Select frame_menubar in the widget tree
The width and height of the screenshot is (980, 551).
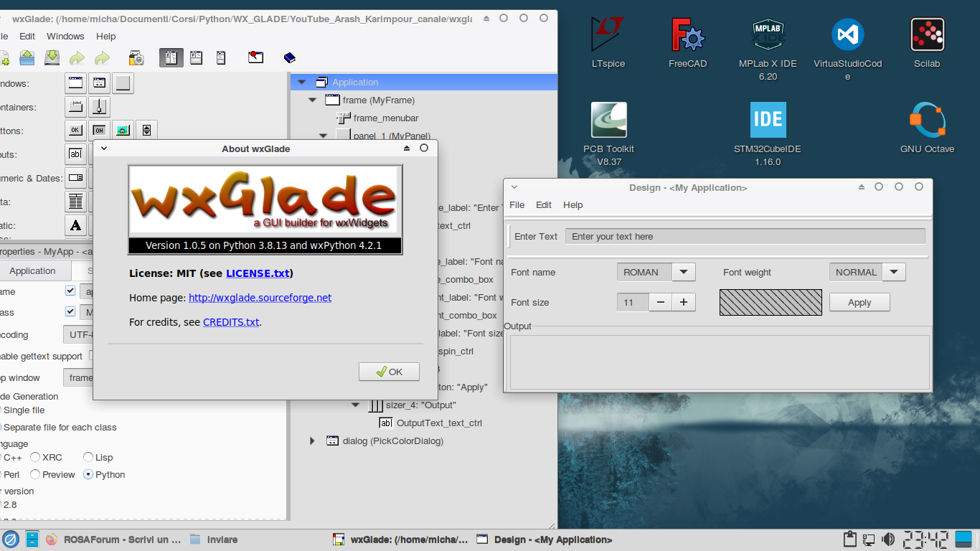click(386, 118)
